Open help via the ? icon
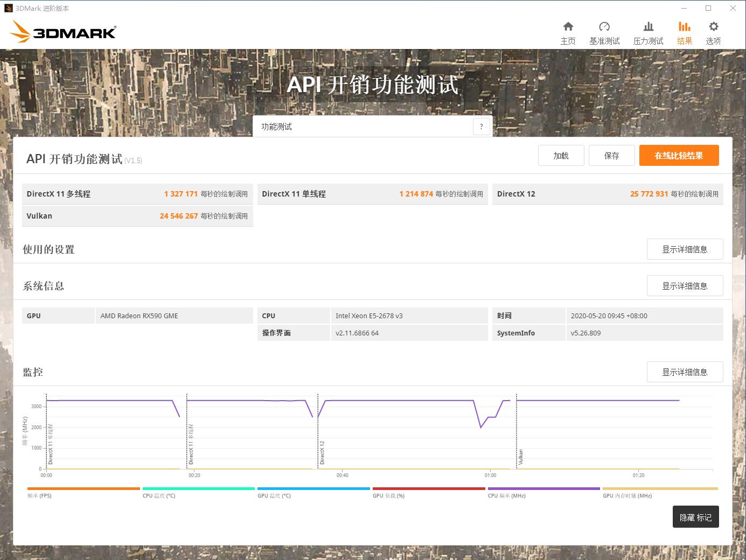Screen dimensions: 746x560 [481, 126]
